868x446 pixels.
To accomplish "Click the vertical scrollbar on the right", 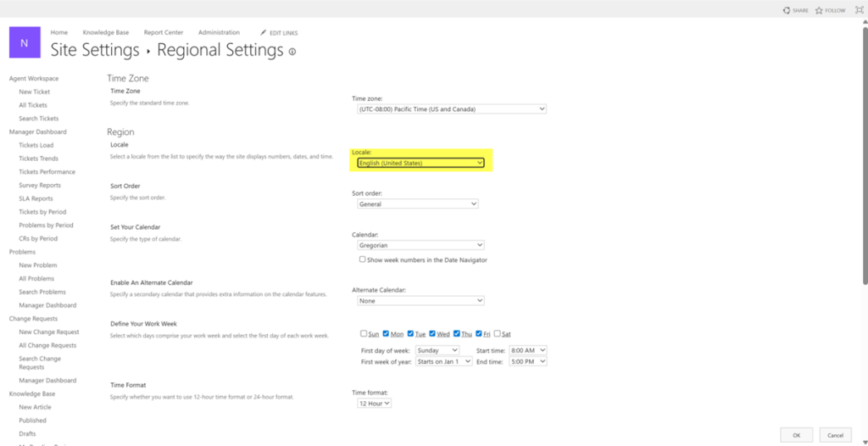I will [864, 170].
